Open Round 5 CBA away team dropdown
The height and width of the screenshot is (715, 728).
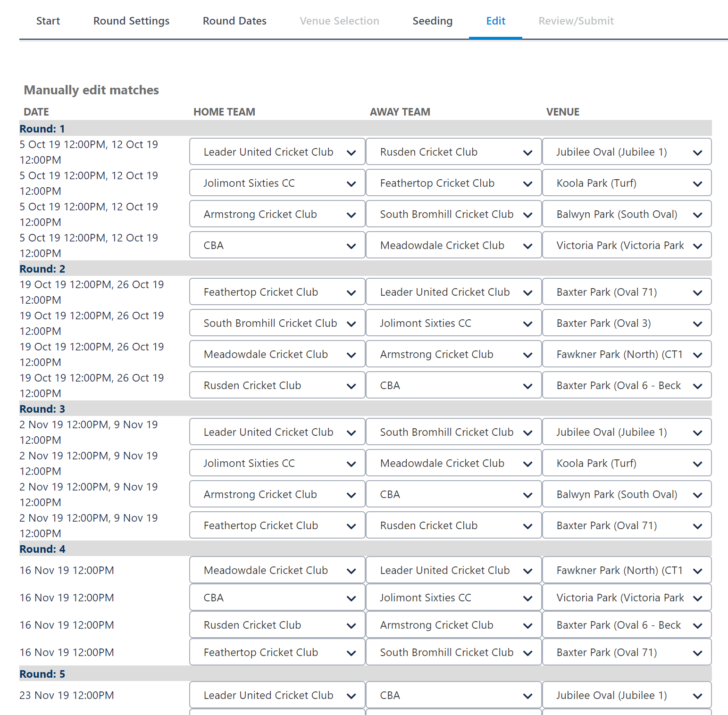point(454,695)
